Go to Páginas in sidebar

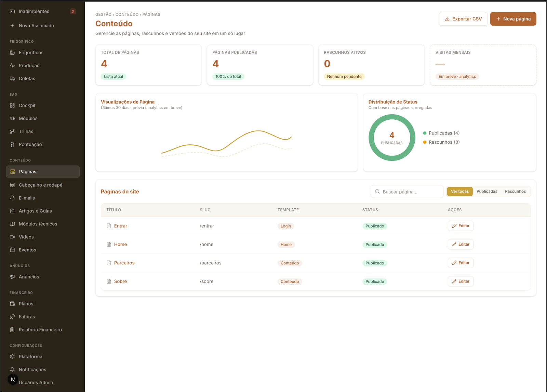click(x=43, y=172)
